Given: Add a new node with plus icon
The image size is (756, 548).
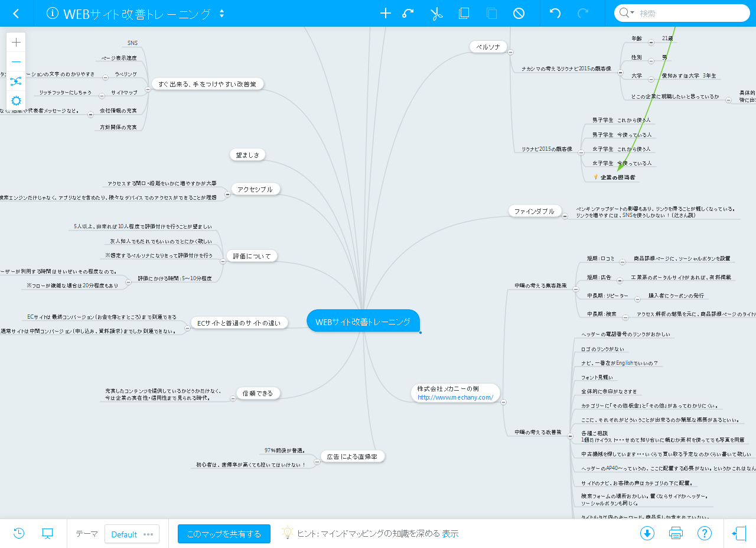Looking at the screenshot, I should click(x=385, y=14).
